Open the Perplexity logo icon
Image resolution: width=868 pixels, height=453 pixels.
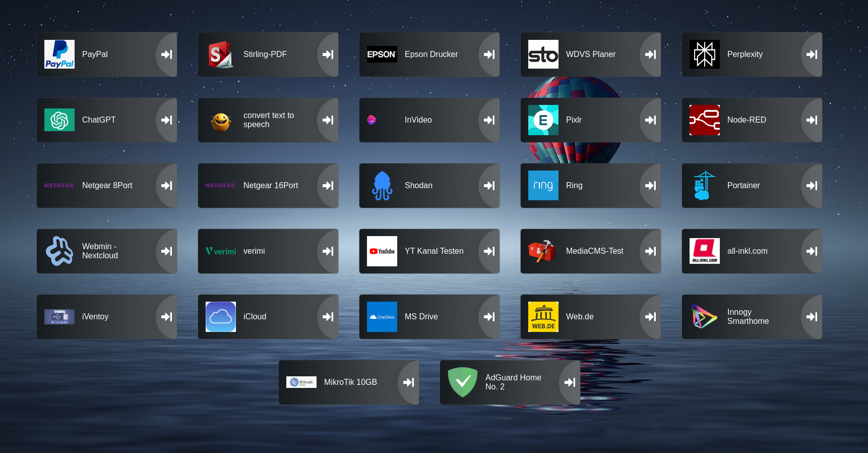705,54
